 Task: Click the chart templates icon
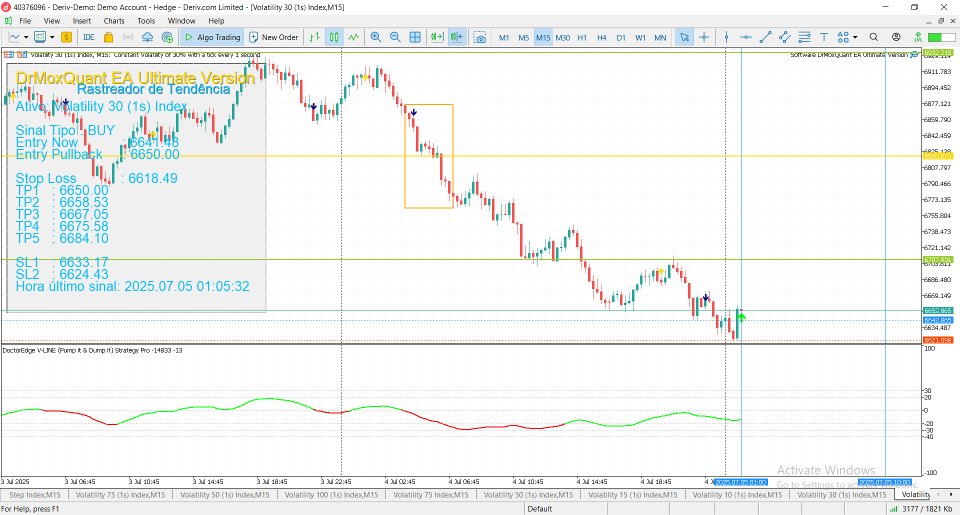pos(40,37)
